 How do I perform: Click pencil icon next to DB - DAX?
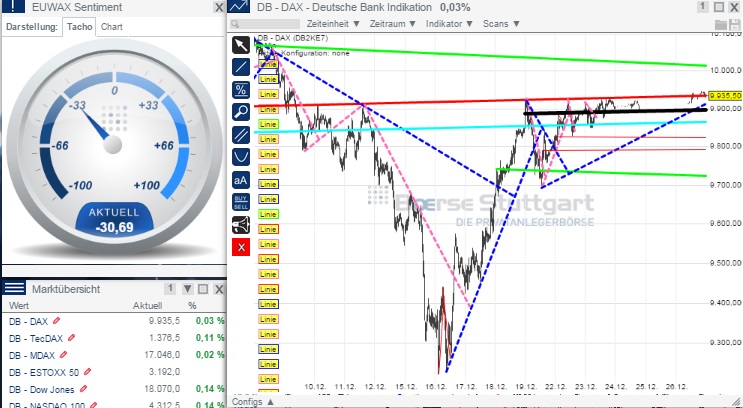[x=56, y=321]
